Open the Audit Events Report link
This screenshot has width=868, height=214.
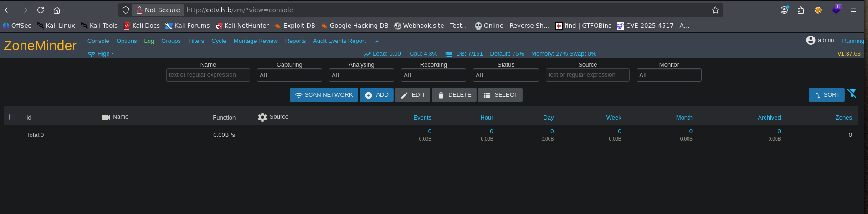click(x=339, y=41)
